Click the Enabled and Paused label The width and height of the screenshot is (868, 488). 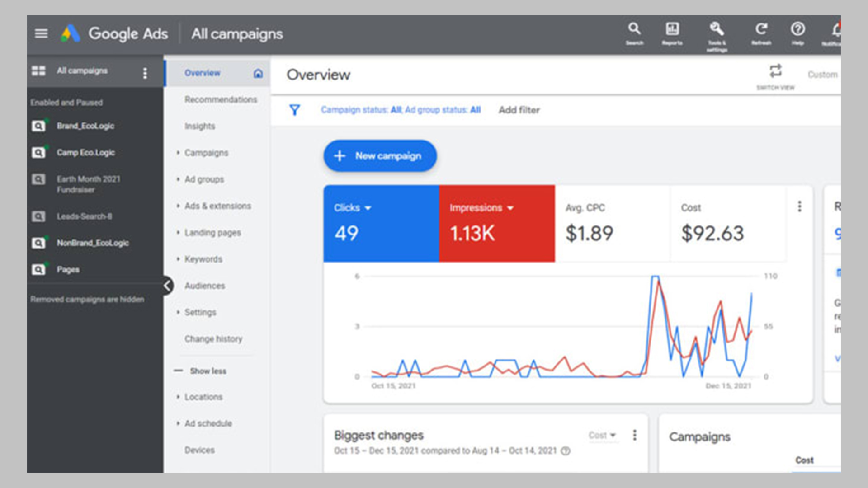[66, 103]
